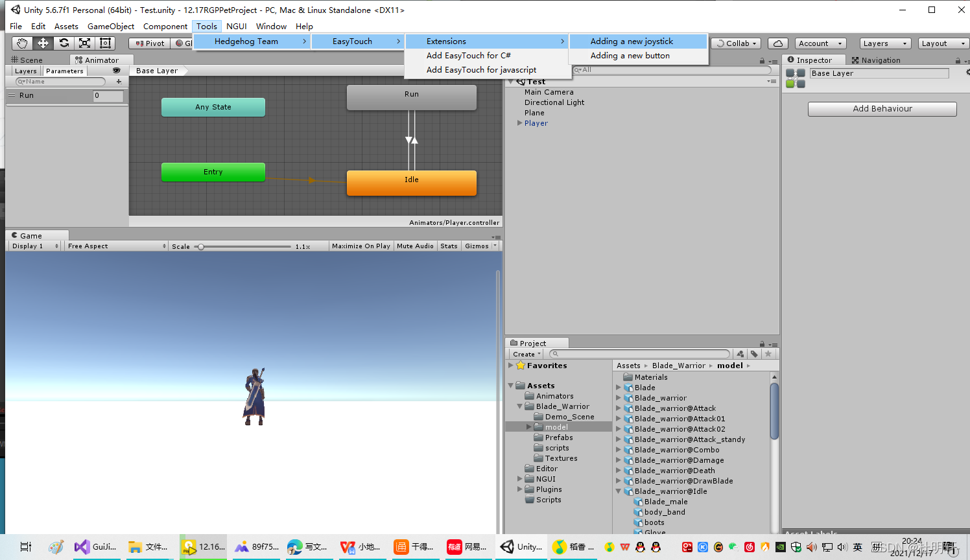
Task: Toggle Mute Audio in Game view
Action: pos(415,246)
